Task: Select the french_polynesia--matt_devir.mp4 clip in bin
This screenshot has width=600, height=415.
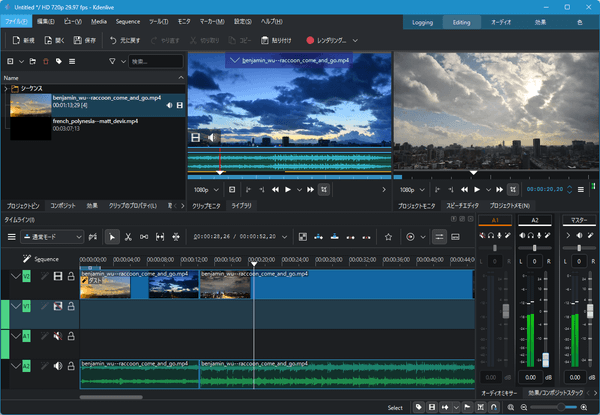Action: pyautogui.click(x=96, y=121)
